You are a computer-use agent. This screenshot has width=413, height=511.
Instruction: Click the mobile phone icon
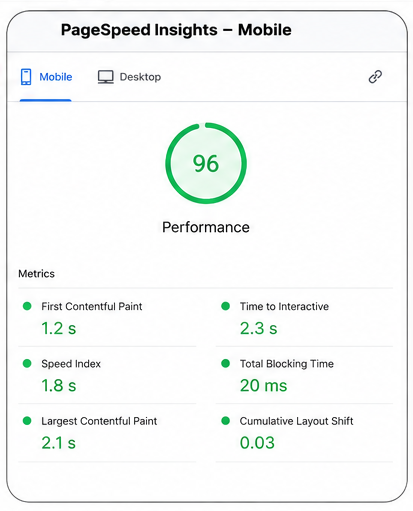[26, 77]
